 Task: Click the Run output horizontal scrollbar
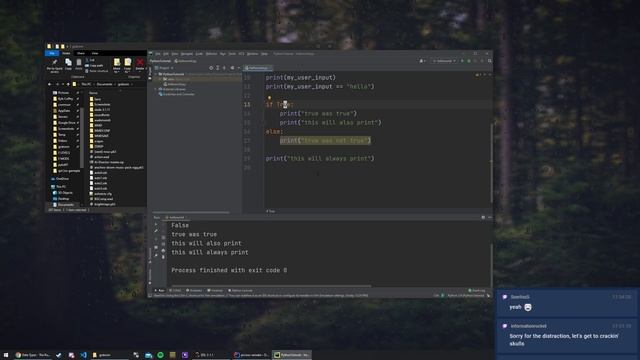(x=271, y=286)
